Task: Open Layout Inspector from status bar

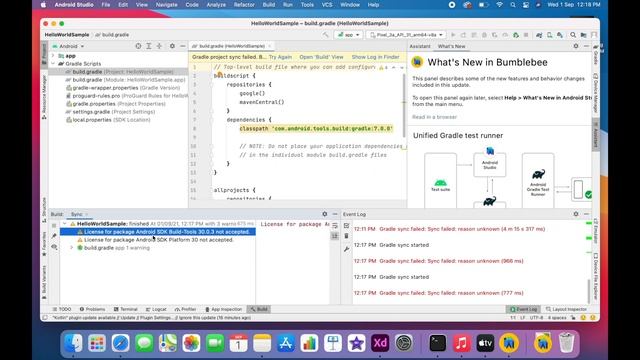Action: [x=567, y=309]
